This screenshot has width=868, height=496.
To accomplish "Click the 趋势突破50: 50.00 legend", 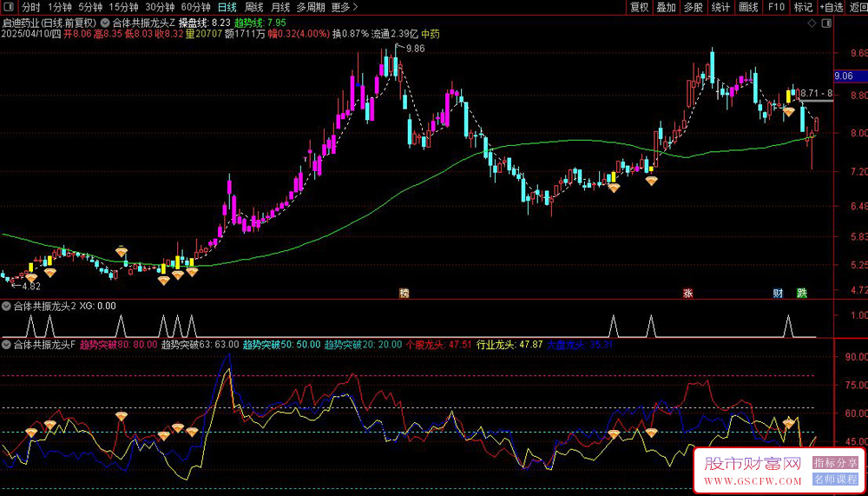I will [x=282, y=344].
